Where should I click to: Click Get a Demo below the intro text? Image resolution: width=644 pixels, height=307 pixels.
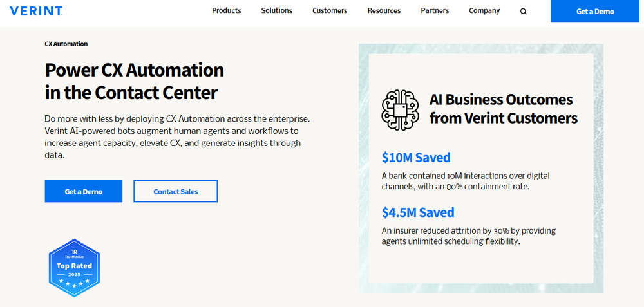(83, 191)
